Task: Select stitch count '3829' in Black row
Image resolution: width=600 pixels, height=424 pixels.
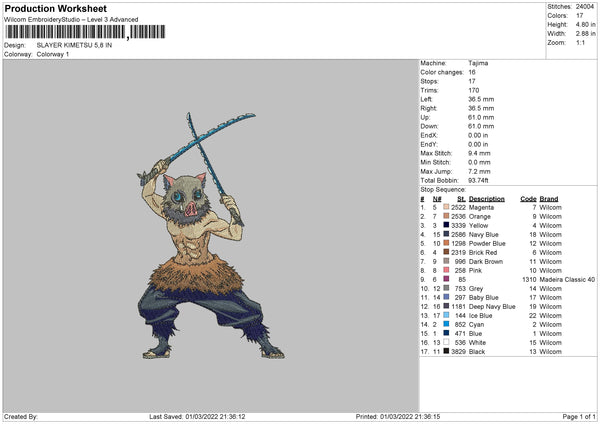Action: (x=458, y=352)
